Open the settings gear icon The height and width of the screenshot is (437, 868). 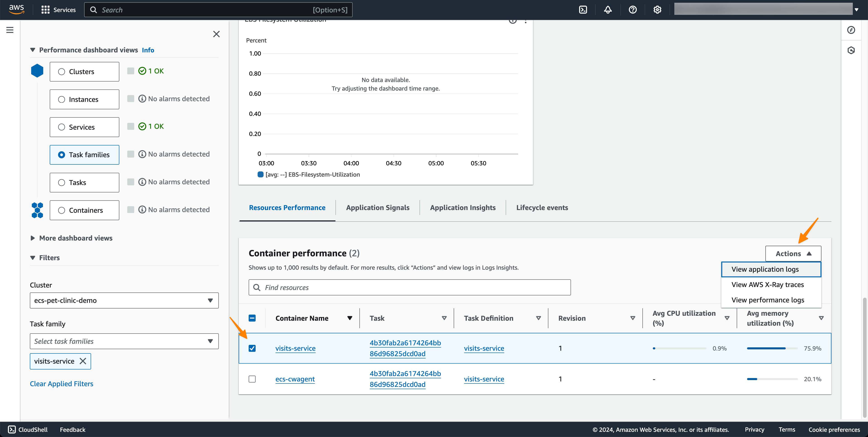coord(657,10)
